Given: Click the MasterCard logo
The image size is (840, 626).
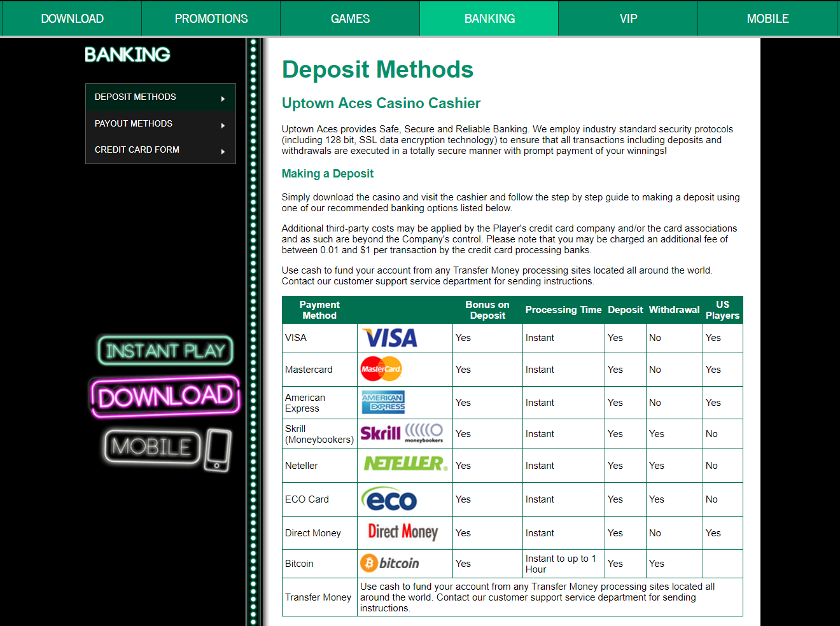Looking at the screenshot, I should click(x=381, y=369).
